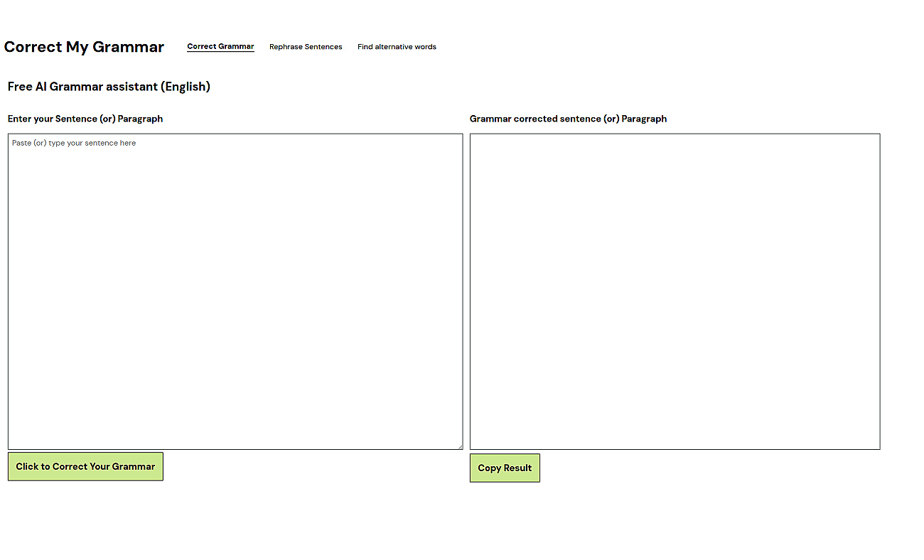
Task: Copy Result button below output box
Action: 505,468
